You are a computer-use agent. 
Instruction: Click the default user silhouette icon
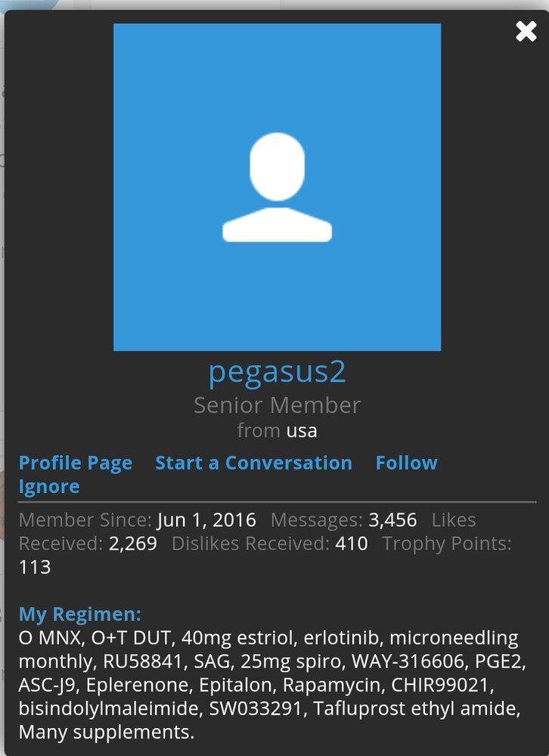(277, 187)
